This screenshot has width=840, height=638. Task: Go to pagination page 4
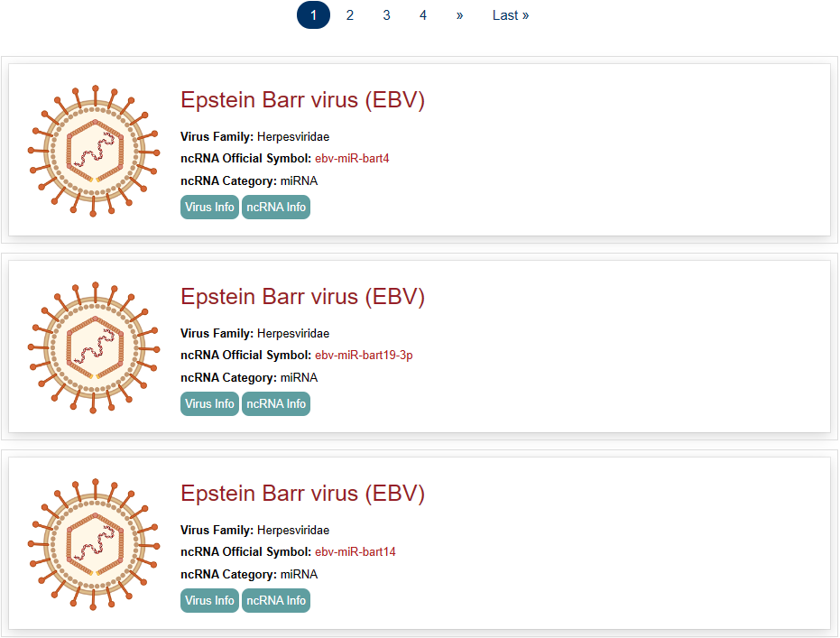click(423, 15)
